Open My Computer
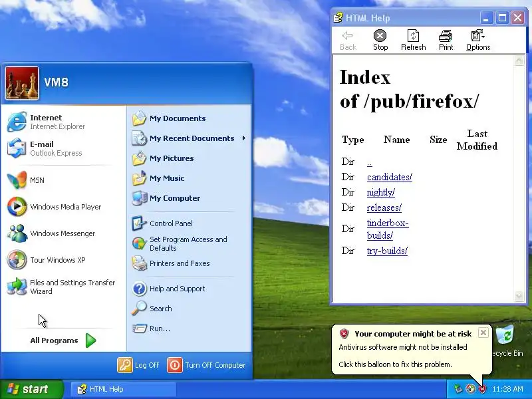The width and height of the screenshot is (532, 399). coord(190,198)
